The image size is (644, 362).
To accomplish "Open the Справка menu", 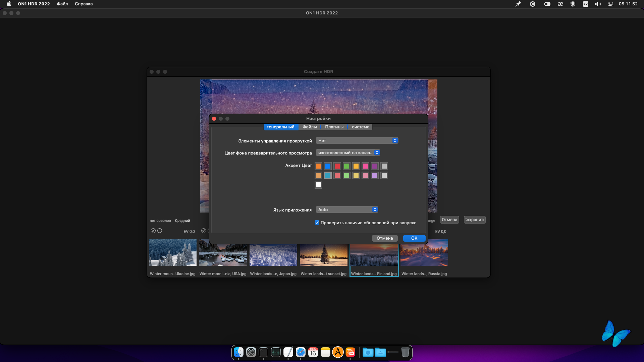I will click(x=84, y=4).
